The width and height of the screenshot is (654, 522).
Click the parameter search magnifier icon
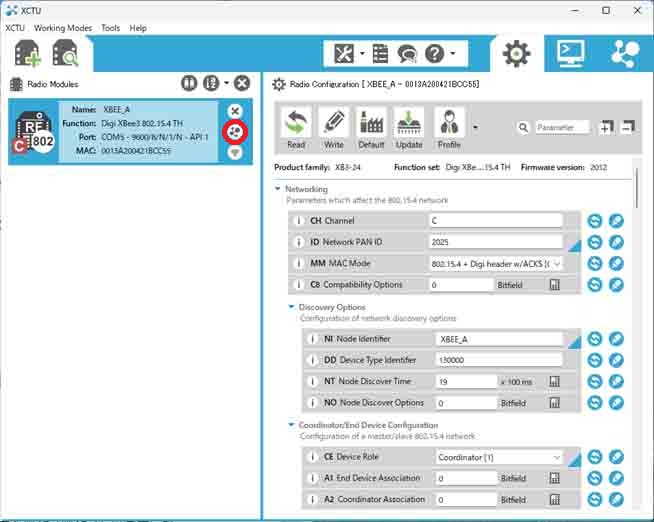523,127
